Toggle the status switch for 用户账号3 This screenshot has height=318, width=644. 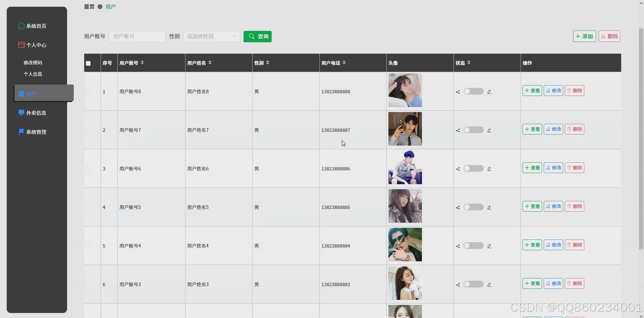473,284
